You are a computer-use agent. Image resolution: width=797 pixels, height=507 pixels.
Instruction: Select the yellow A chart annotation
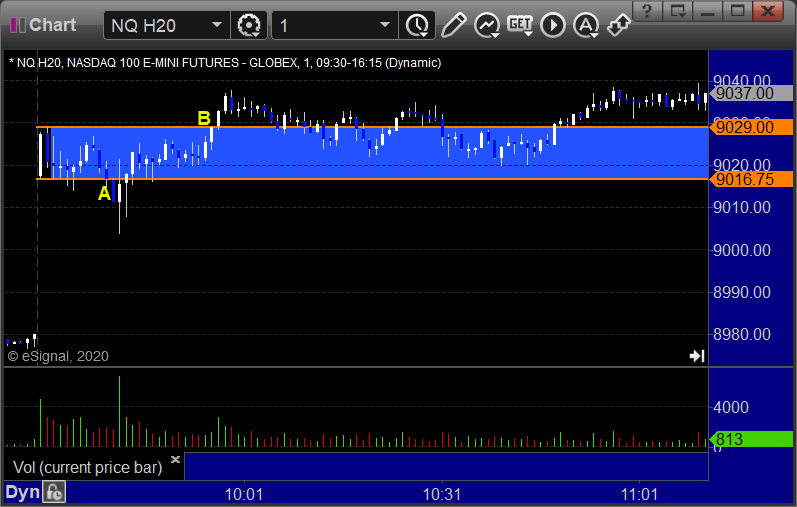click(x=104, y=193)
